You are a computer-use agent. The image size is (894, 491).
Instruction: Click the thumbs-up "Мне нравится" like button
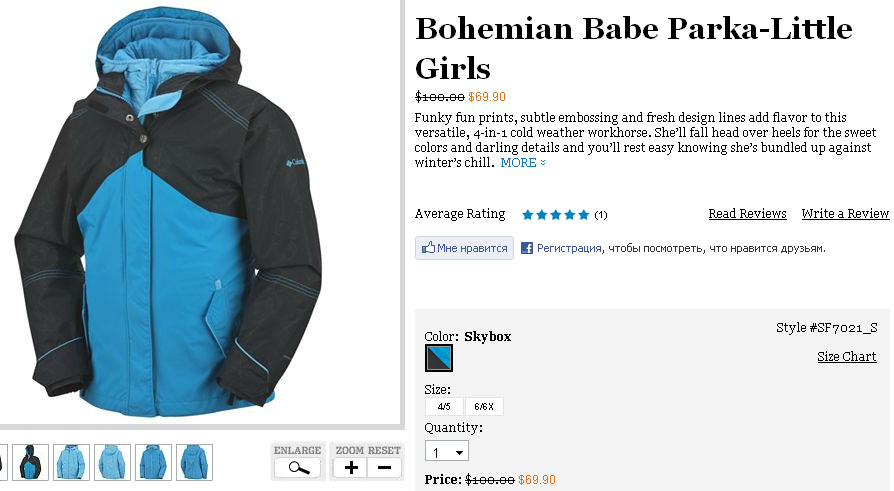click(x=465, y=248)
